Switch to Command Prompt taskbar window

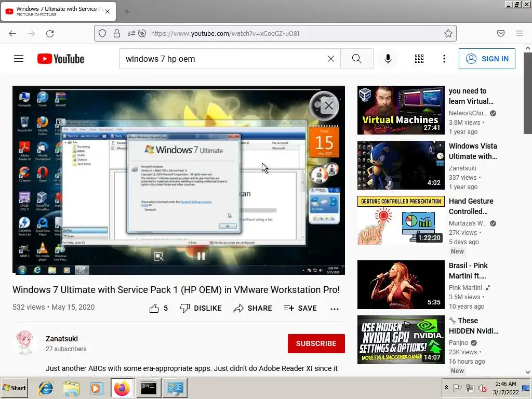point(148,388)
